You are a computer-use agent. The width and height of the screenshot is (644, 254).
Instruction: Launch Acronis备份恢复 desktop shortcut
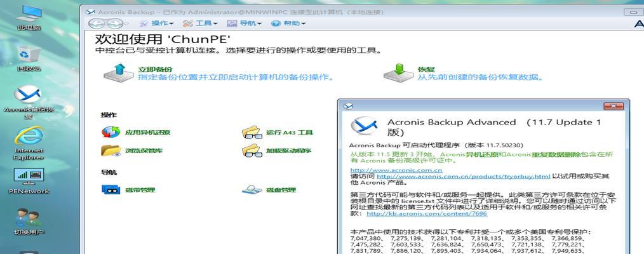[29, 103]
